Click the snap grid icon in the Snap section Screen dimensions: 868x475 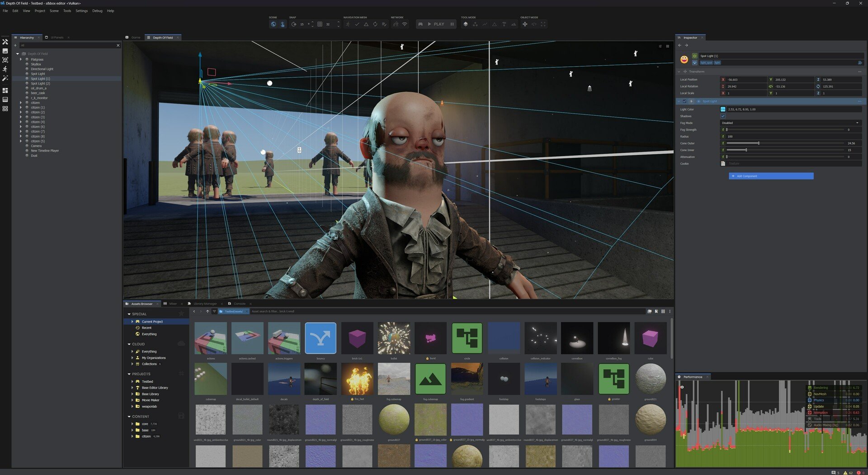pyautogui.click(x=320, y=24)
